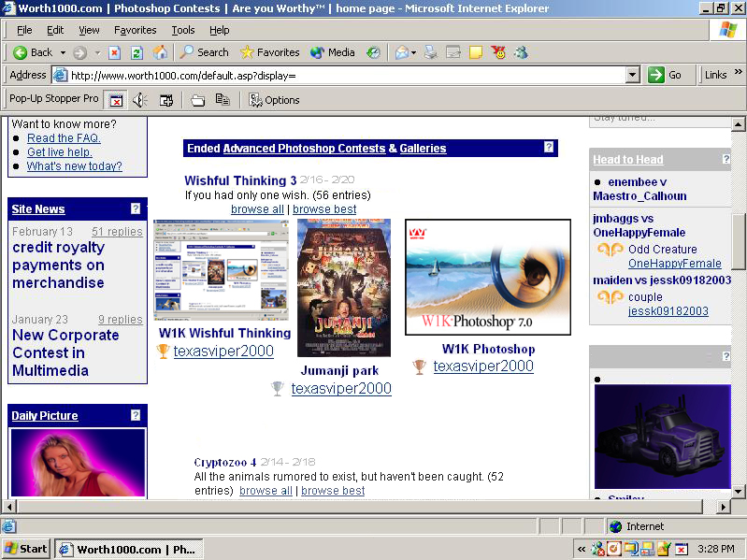Open the History clock icon

[373, 52]
